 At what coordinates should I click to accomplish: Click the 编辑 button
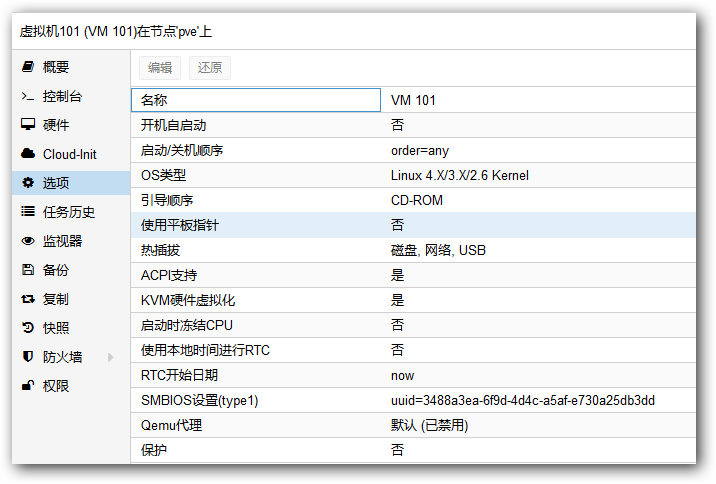pos(160,68)
